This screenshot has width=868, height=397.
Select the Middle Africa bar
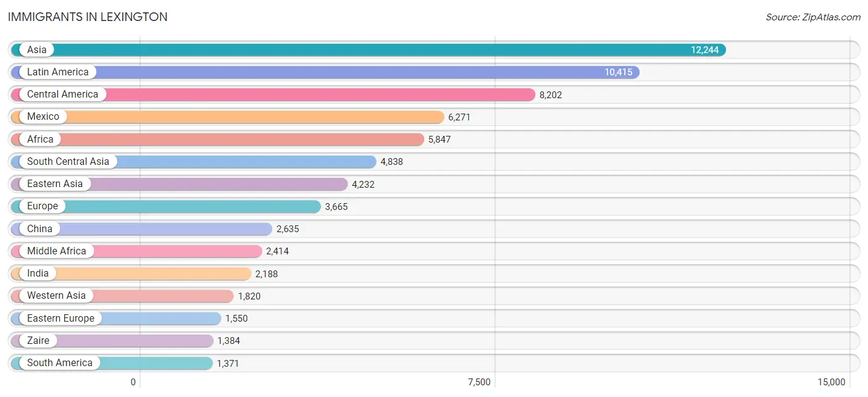click(136, 251)
